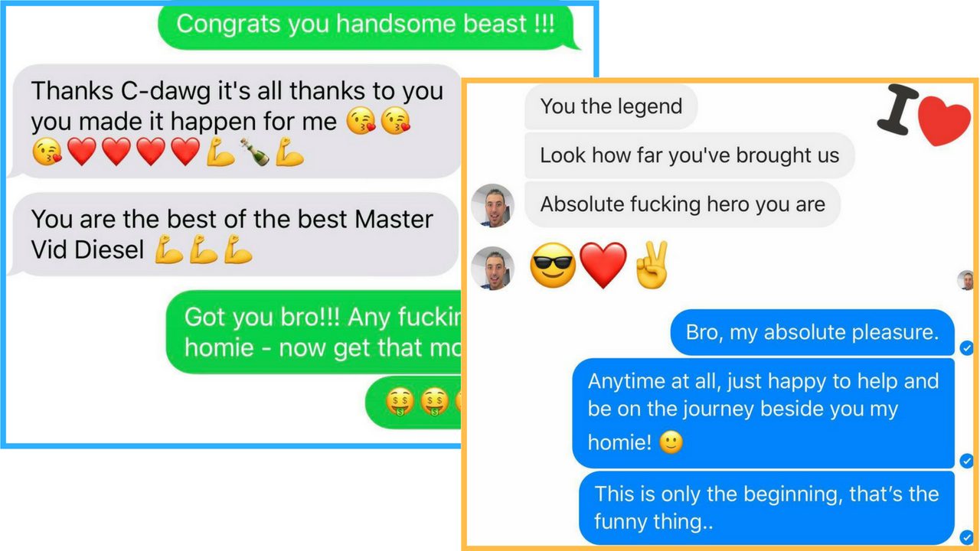Click the sunglasses face emoji
Image resolution: width=980 pixels, height=551 pixels.
[x=552, y=266]
